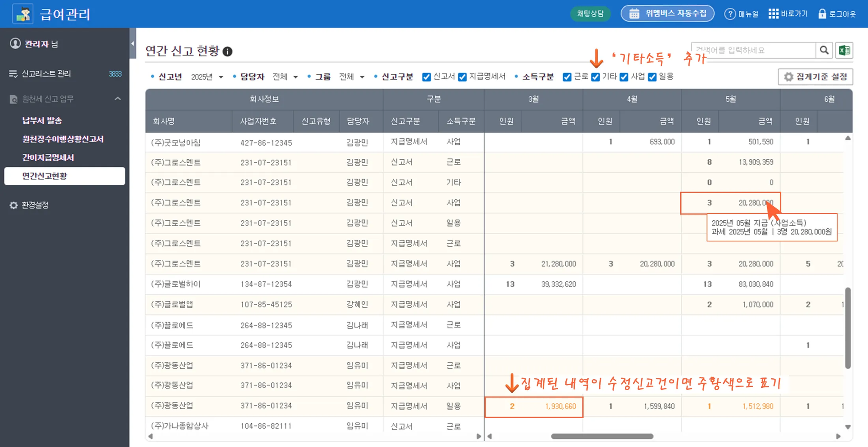Open 집계기준 설정 button
868x447 pixels.
(x=815, y=77)
